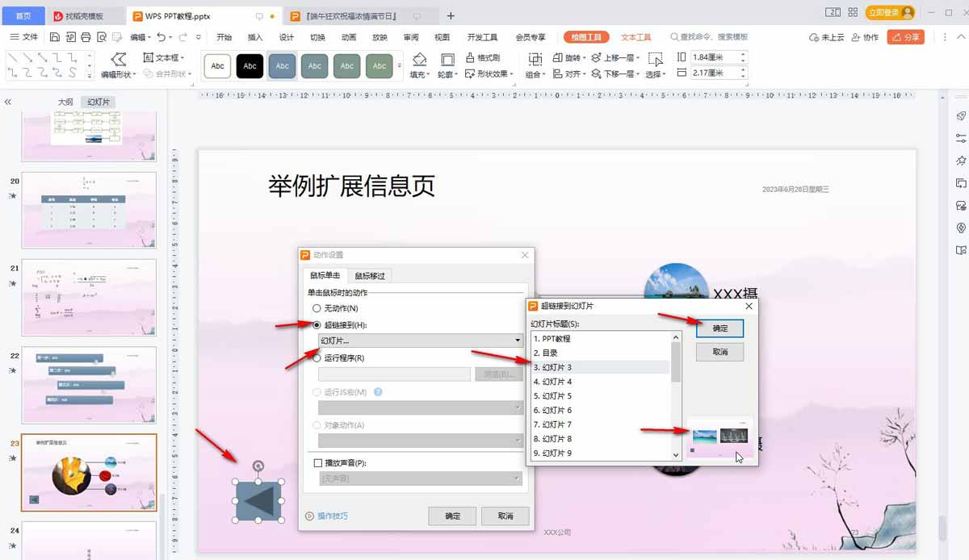The image size is (969, 560).
Task: Apply the white outlined Abc shape style
Action: point(217,66)
